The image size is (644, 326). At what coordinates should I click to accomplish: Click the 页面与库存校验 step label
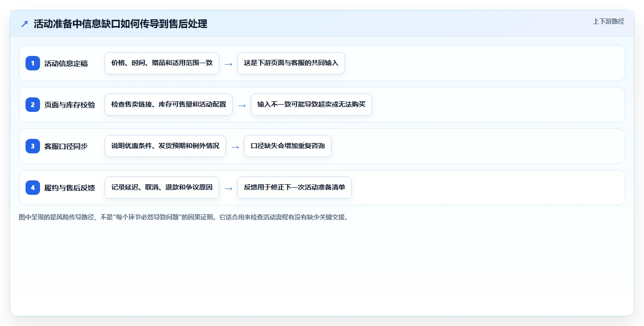(x=70, y=105)
